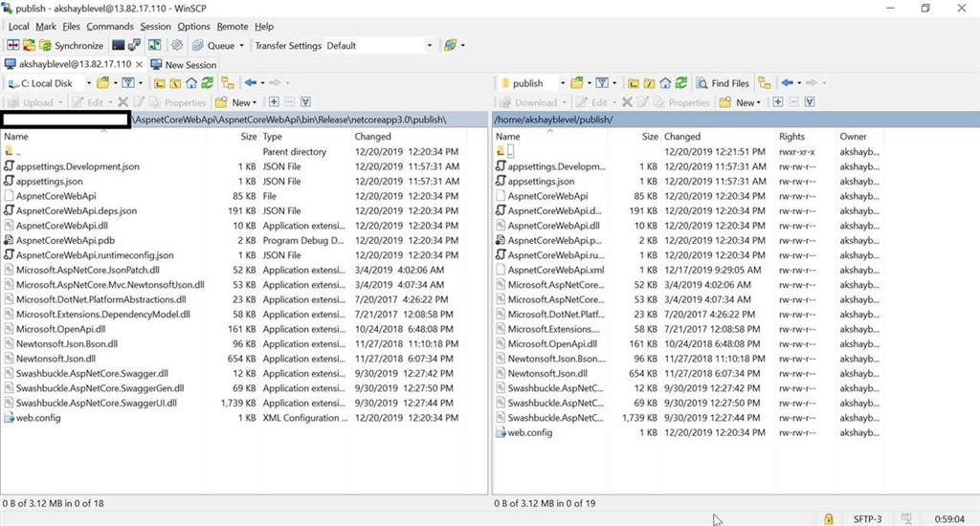The image size is (980, 526).
Task: Go to home directory in local panel
Action: (191, 83)
